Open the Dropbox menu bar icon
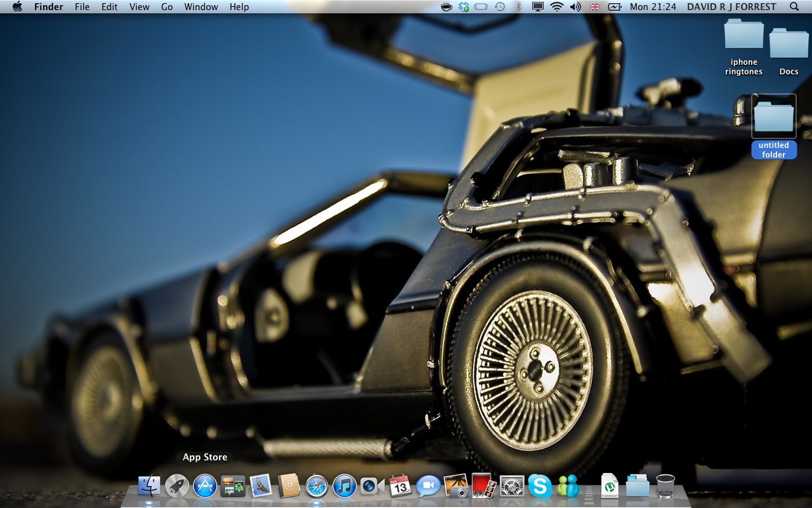Viewport: 812px width, 508px height. pos(464,7)
